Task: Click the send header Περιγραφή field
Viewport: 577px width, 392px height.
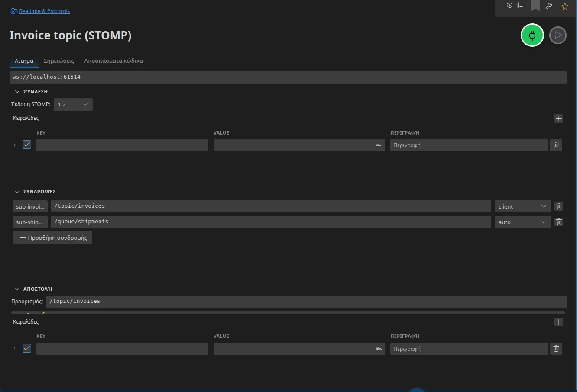Action: [469, 349]
